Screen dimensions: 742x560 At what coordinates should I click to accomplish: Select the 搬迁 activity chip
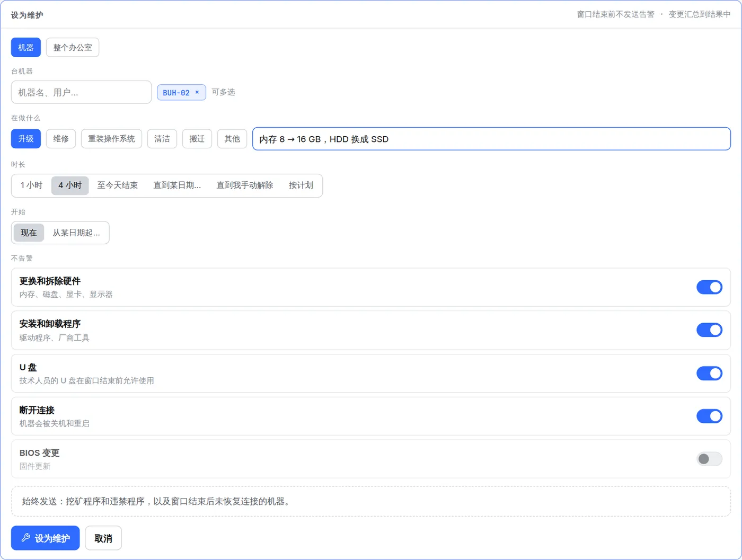point(197,139)
